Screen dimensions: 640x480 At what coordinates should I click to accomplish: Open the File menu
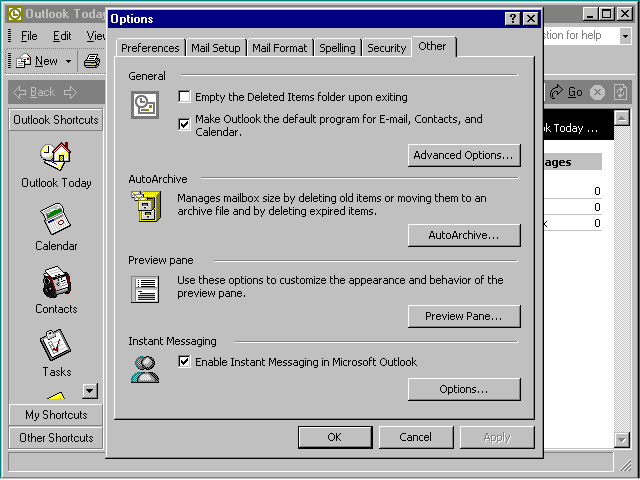point(29,36)
